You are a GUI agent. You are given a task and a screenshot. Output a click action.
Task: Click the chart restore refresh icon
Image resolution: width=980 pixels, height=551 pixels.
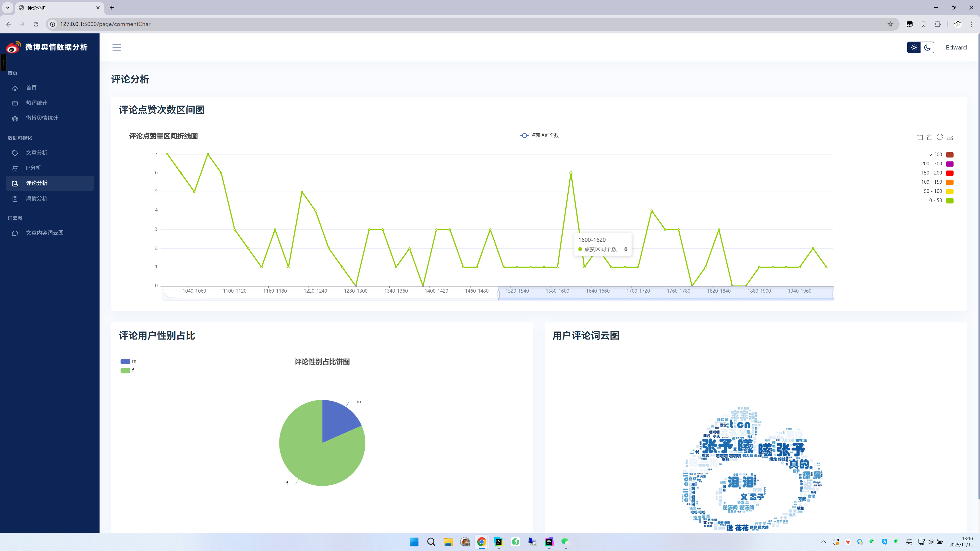(x=940, y=137)
